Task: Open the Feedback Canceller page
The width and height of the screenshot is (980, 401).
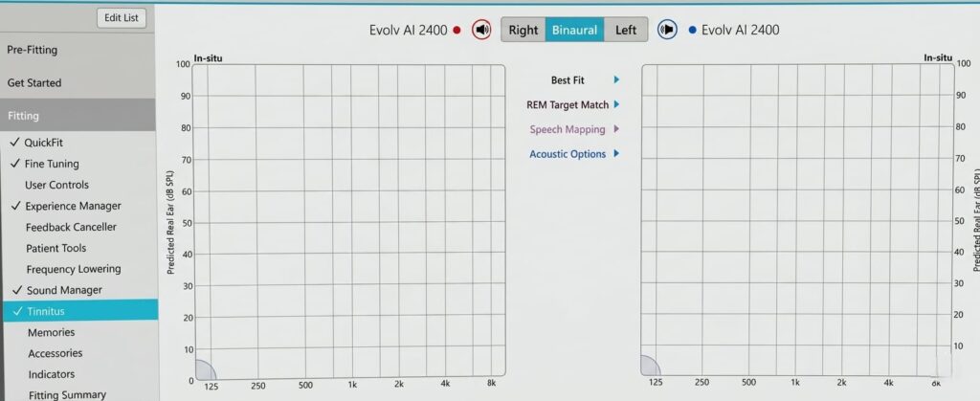Action: pos(71,227)
